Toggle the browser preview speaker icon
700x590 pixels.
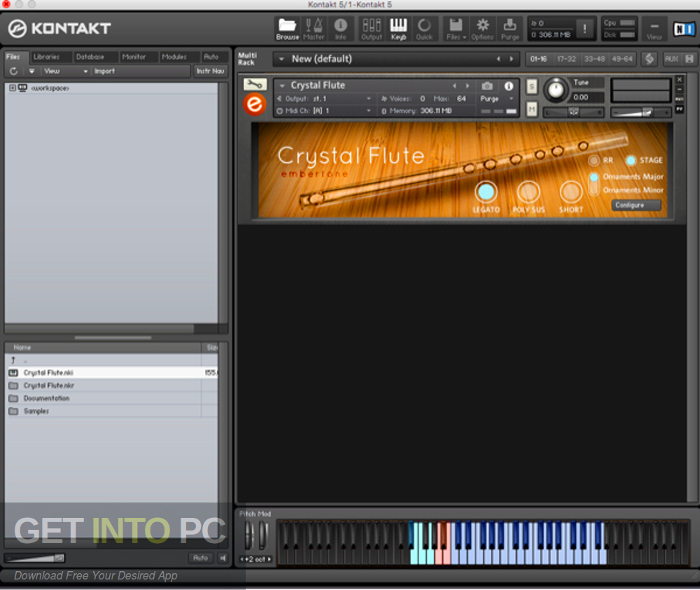point(223,558)
